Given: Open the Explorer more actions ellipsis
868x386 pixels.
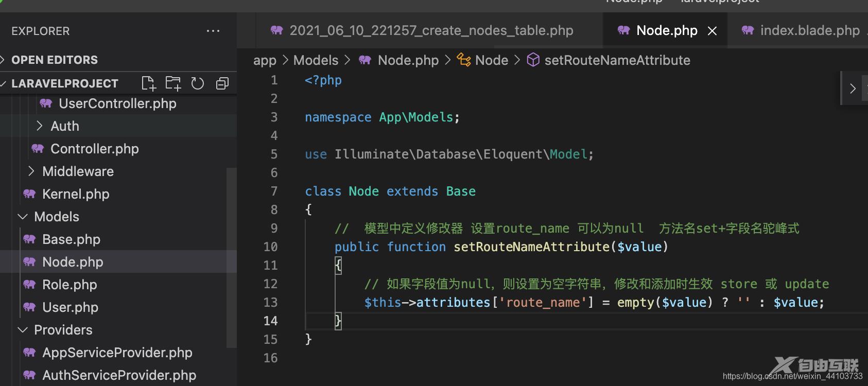Looking at the screenshot, I should [213, 31].
